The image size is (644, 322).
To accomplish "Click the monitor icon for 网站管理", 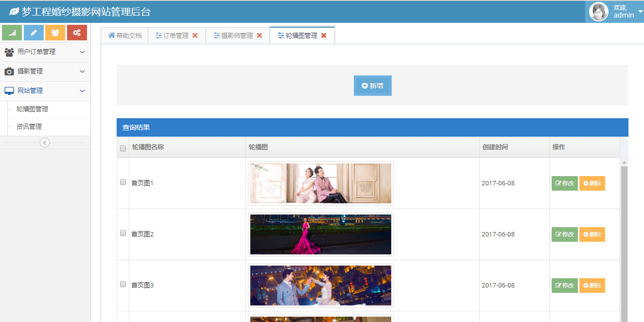I will point(9,91).
